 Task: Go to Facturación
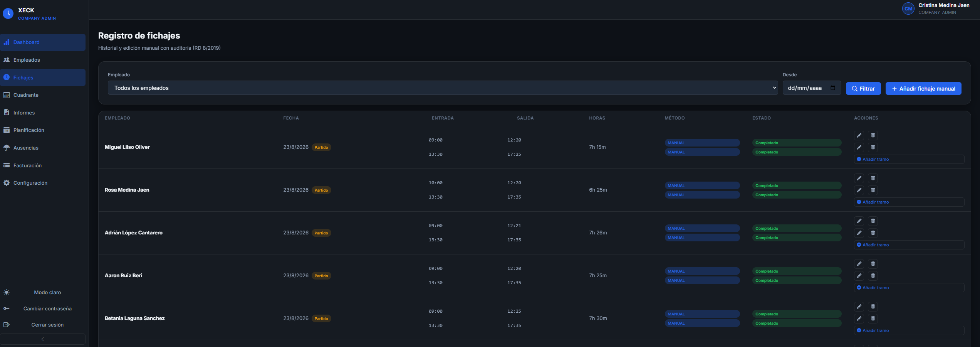(43, 165)
